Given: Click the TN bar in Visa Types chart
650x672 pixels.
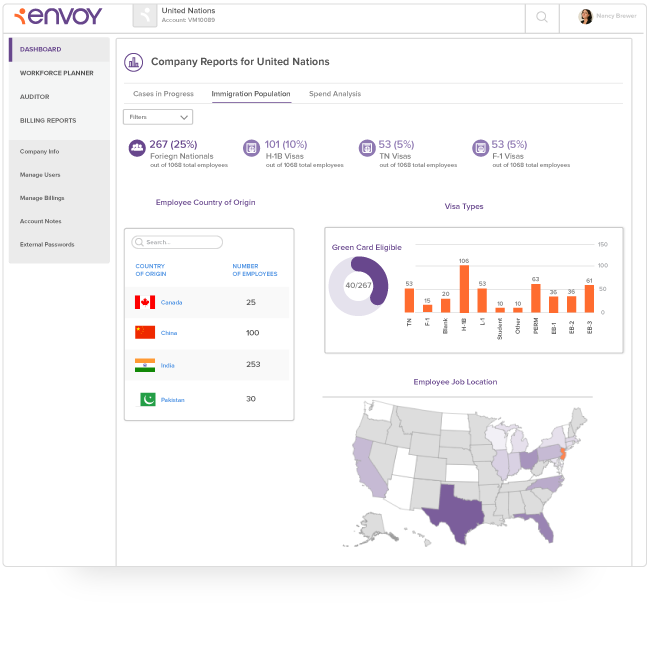Looking at the screenshot, I should 409,300.
